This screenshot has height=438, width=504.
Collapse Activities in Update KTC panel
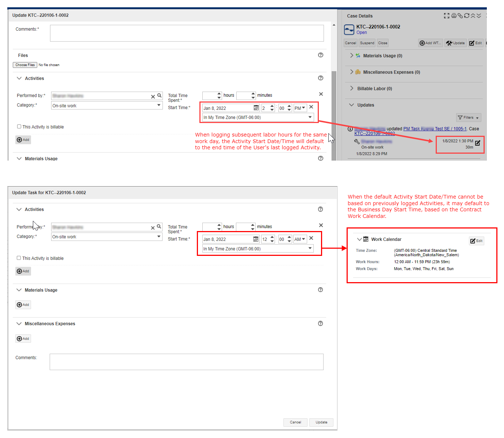19,78
